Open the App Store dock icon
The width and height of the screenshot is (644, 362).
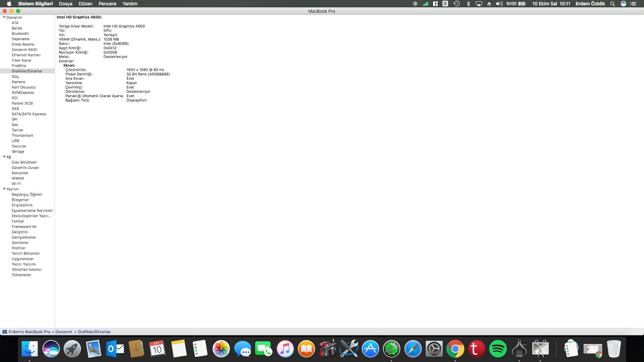370,349
